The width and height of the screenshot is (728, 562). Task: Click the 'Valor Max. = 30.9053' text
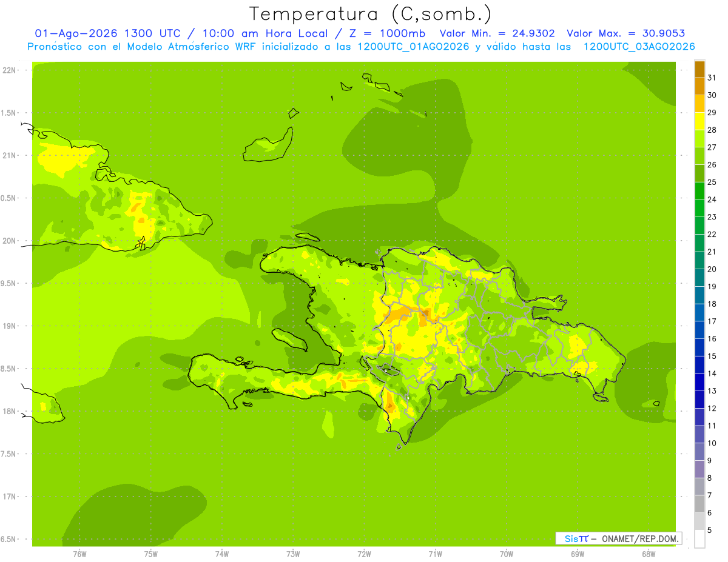coord(625,33)
